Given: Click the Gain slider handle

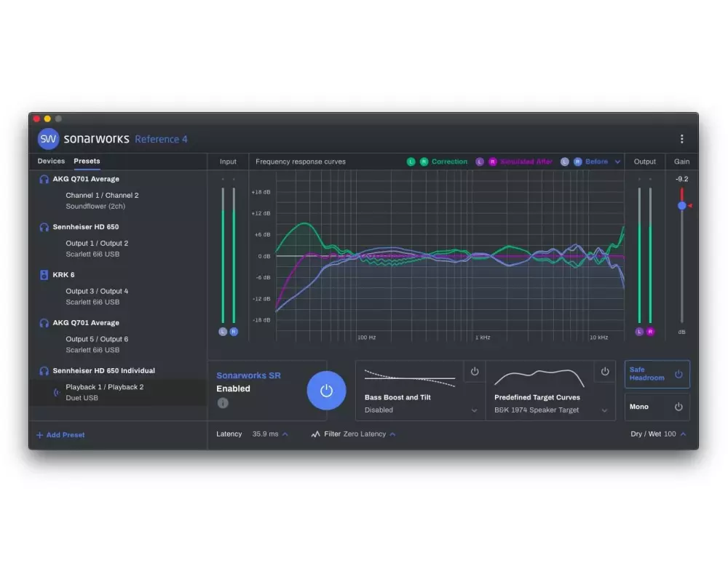Looking at the screenshot, I should click(x=681, y=206).
